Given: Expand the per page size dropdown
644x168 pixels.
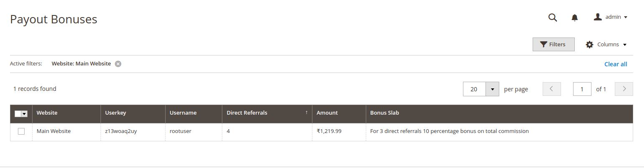Looking at the screenshot, I should click(492, 89).
